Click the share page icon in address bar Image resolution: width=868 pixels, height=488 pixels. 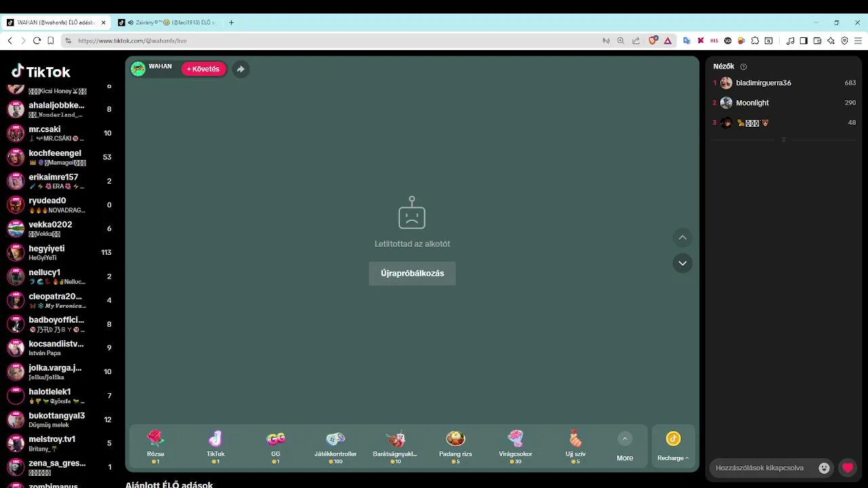[x=635, y=41]
